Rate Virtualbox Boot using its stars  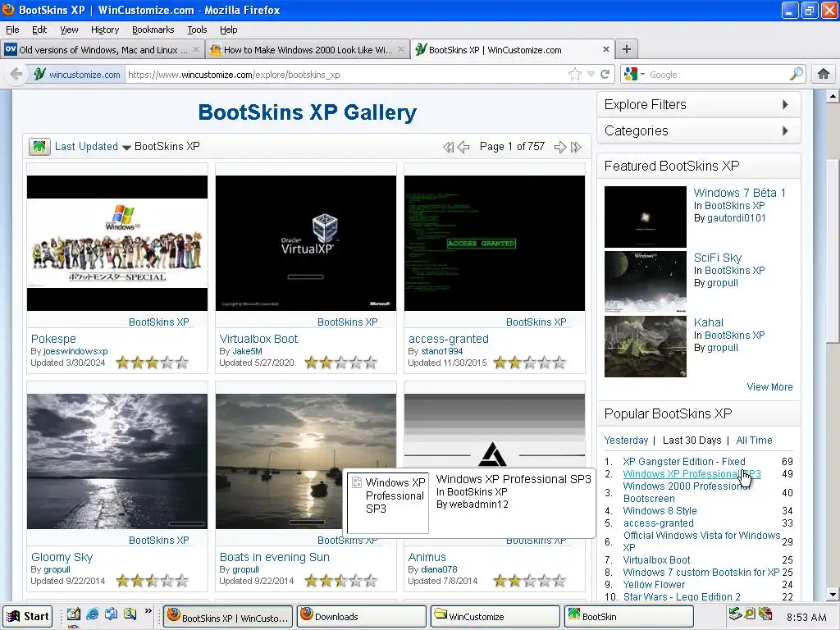point(341,363)
